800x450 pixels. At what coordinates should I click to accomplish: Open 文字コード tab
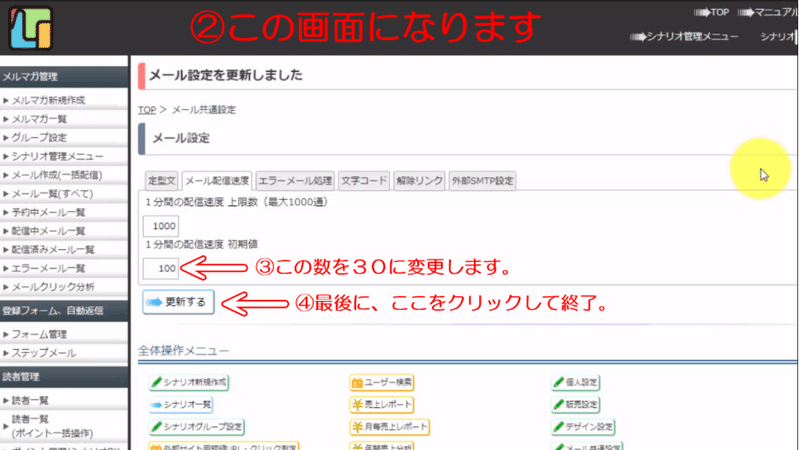tap(364, 181)
